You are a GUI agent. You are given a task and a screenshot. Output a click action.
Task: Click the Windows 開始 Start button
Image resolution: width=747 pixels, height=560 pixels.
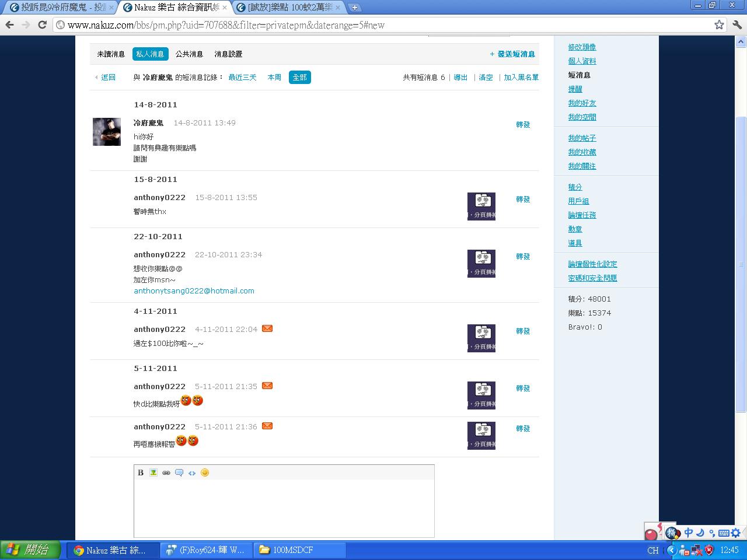[30, 549]
